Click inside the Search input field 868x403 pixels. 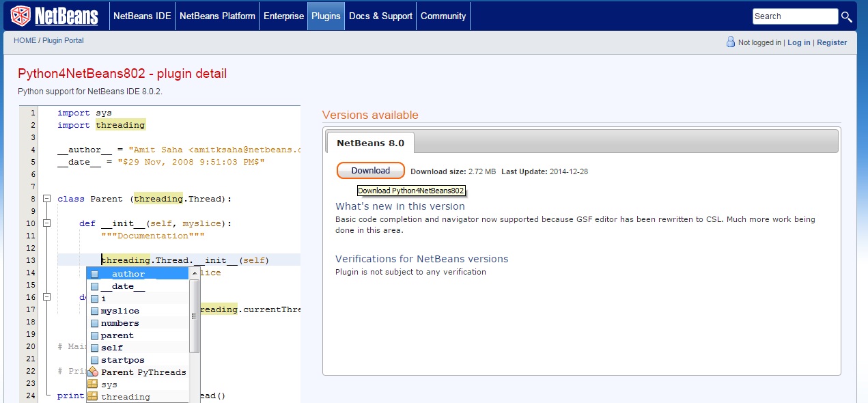point(794,16)
